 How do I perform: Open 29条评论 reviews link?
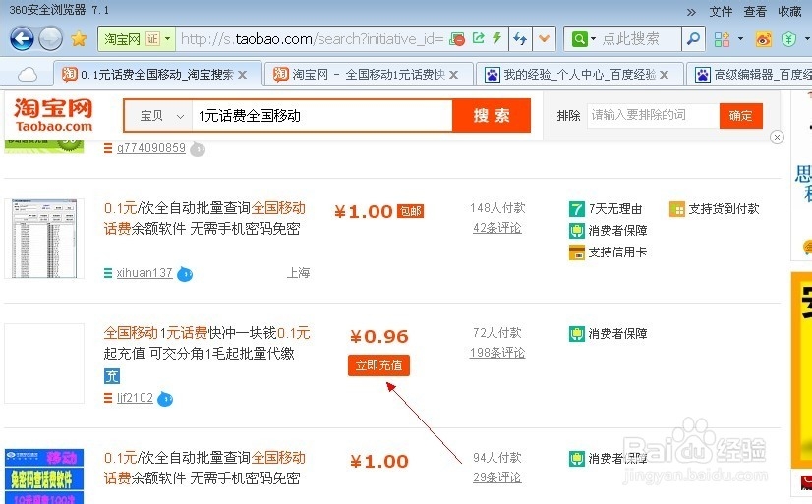[x=497, y=477]
